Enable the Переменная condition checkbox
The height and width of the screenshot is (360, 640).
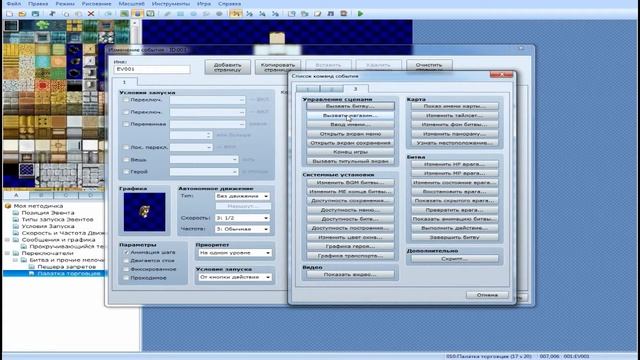tap(126, 124)
